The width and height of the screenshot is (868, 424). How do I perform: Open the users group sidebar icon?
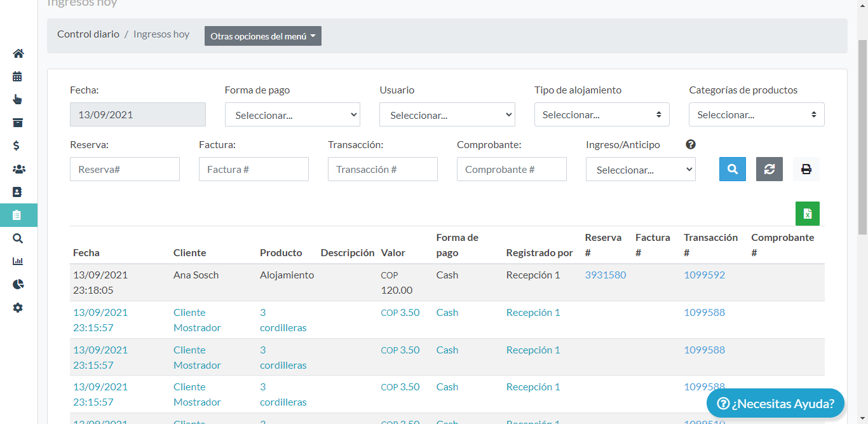click(18, 169)
